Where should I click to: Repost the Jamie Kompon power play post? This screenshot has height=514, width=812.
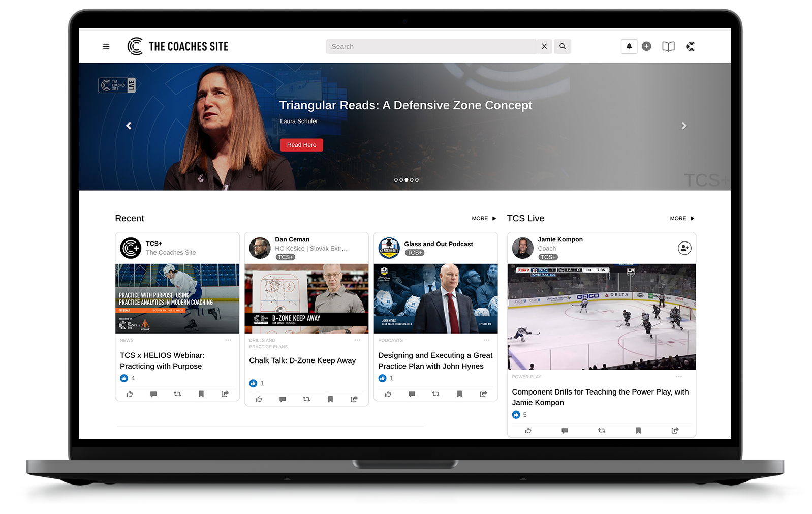pos(602,431)
